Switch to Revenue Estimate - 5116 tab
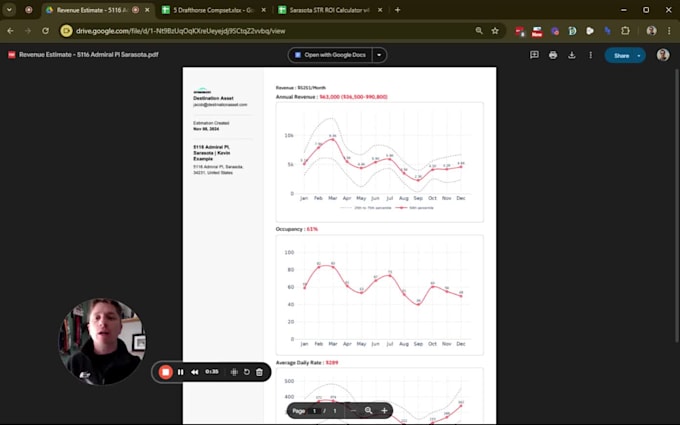 [x=91, y=10]
